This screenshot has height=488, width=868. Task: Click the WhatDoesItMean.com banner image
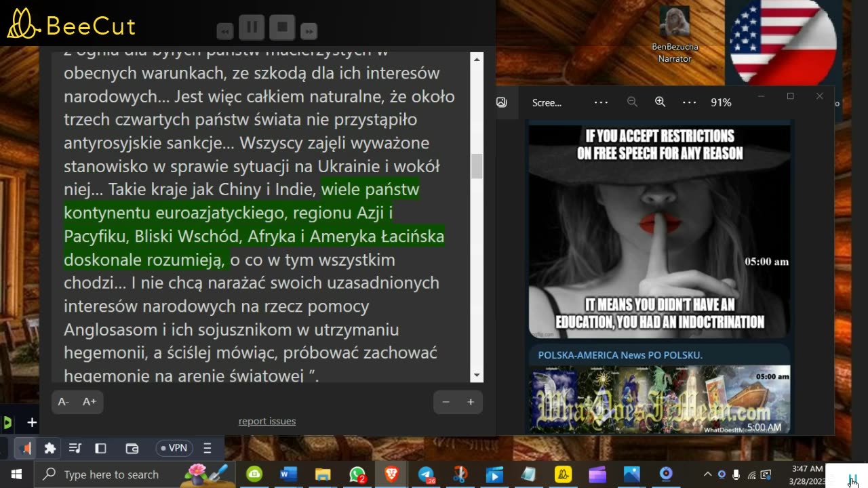[x=659, y=399]
